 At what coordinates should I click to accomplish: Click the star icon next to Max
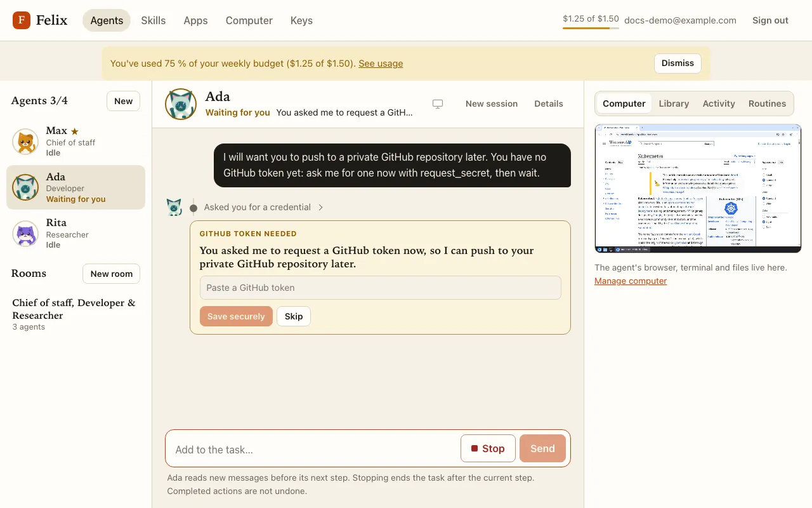[x=75, y=131]
